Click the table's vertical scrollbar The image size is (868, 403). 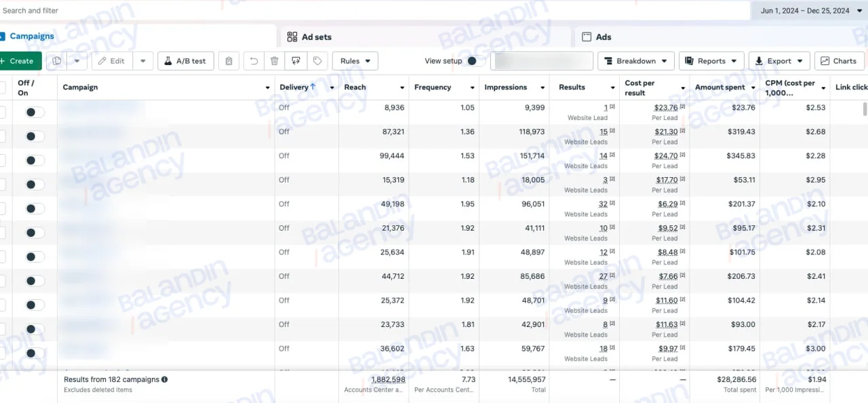[865, 109]
